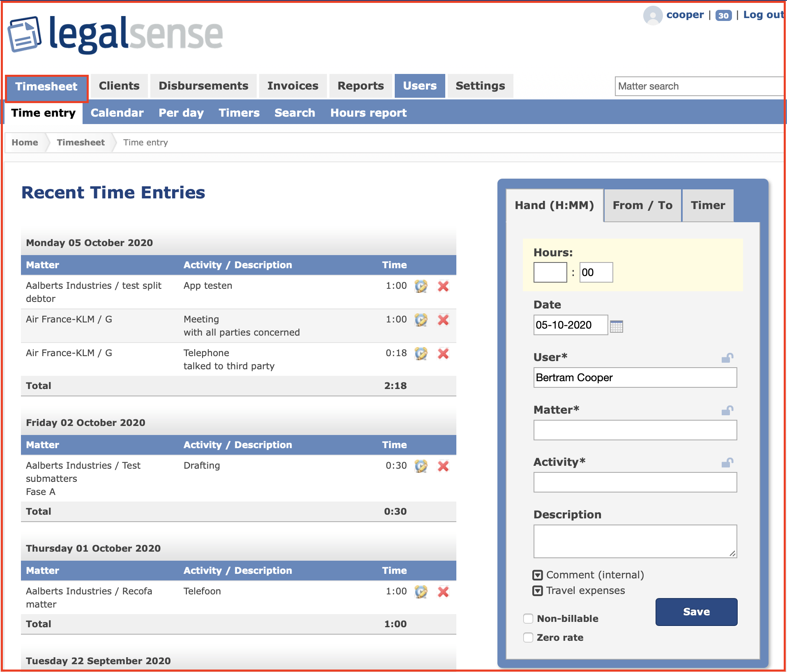Click inside the Matter search field

pos(698,86)
